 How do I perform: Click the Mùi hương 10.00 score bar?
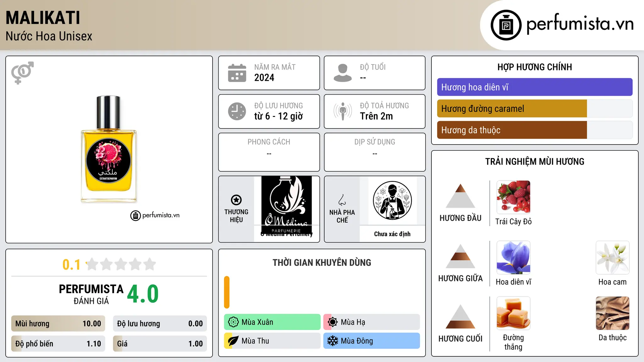(x=58, y=324)
